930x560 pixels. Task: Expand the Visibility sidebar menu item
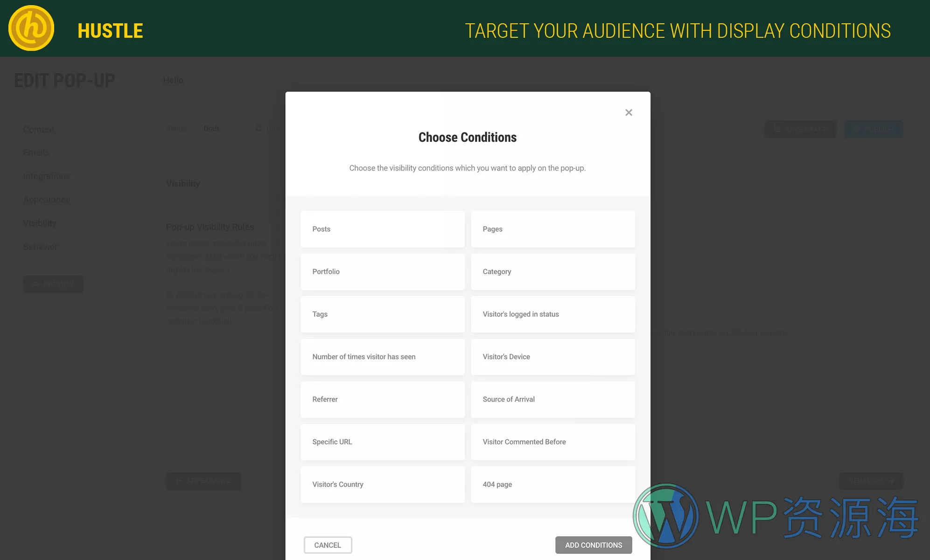[40, 223]
